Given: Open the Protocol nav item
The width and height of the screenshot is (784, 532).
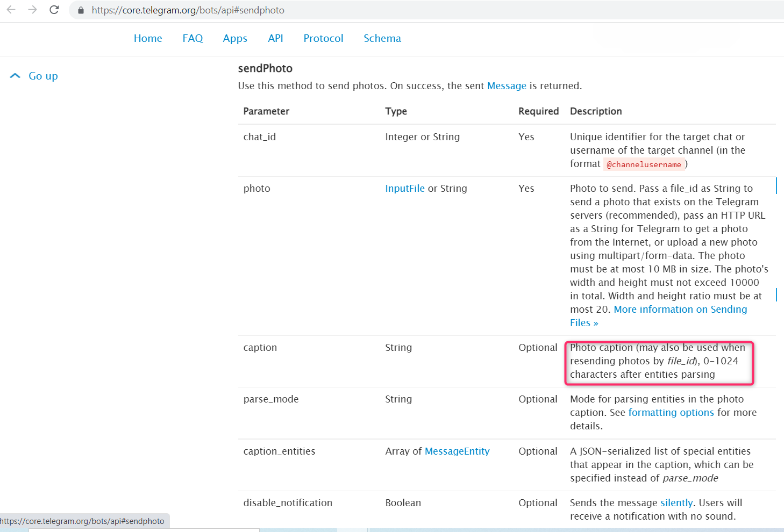Looking at the screenshot, I should coord(323,38).
